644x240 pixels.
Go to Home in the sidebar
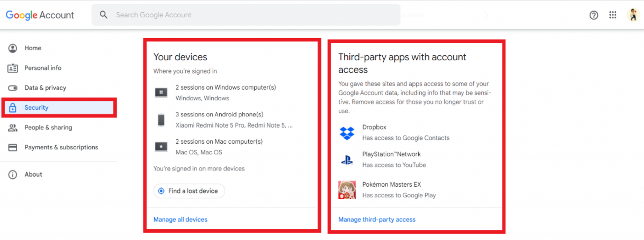point(33,48)
